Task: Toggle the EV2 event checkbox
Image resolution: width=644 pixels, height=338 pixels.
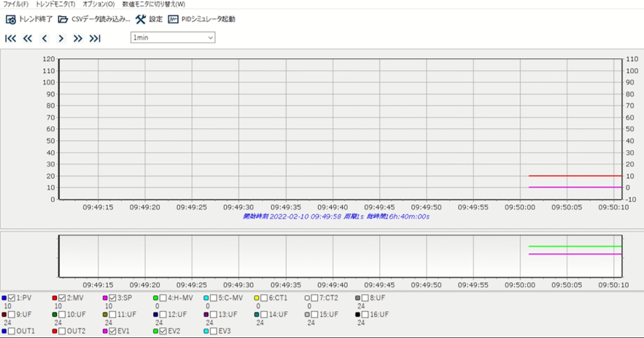Action: tap(163, 331)
